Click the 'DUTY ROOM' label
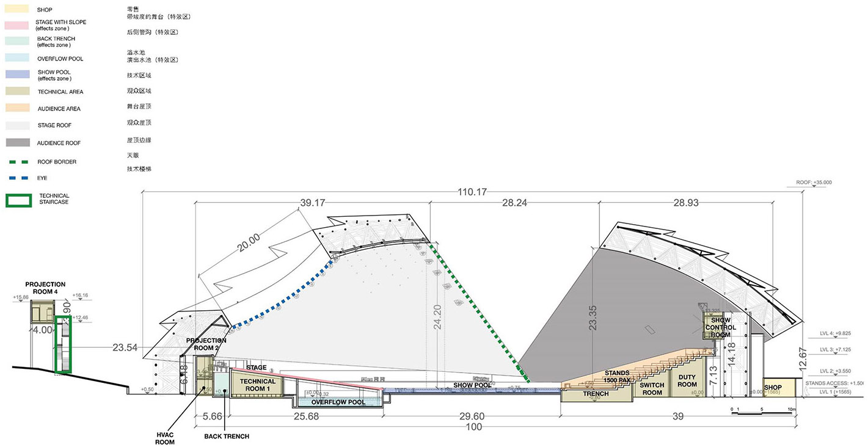868x447 pixels. [687, 380]
